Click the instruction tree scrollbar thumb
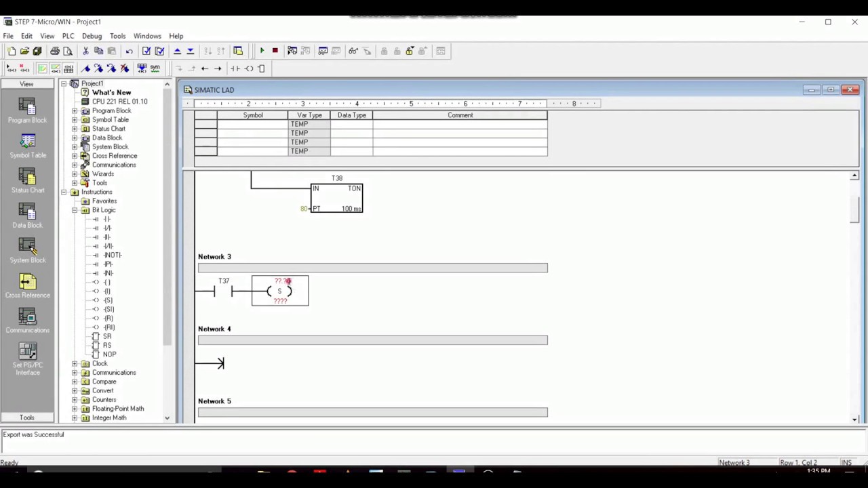This screenshot has width=868, height=488. coord(167,218)
